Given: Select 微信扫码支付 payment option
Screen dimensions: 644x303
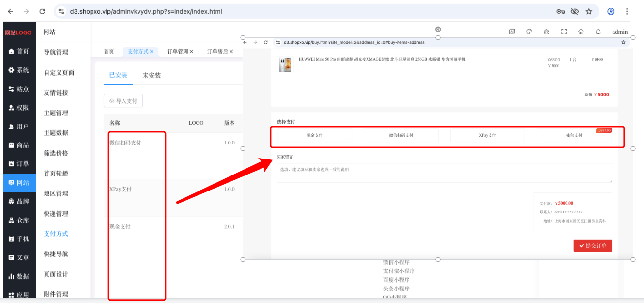Looking at the screenshot, I should click(x=401, y=135).
